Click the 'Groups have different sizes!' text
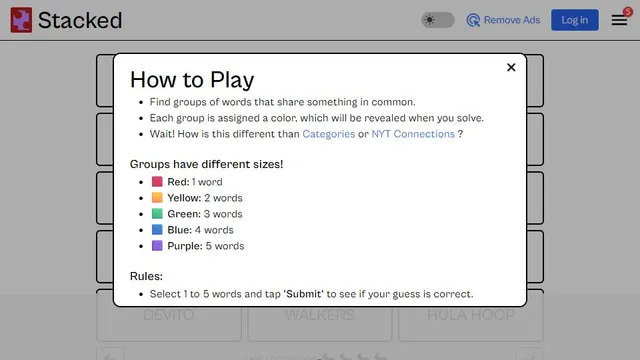640x360 pixels. (x=207, y=164)
